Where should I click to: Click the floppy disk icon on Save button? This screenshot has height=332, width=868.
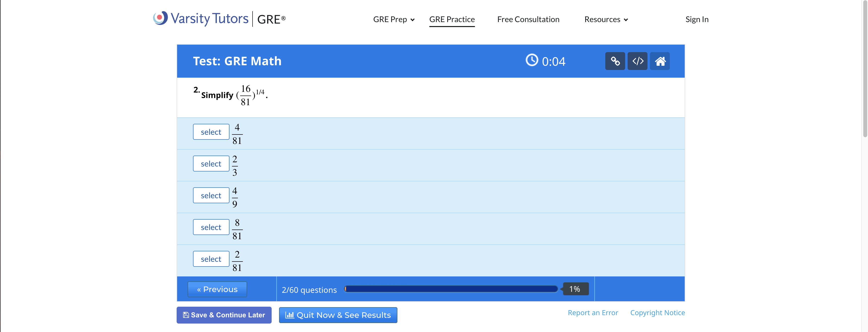(x=186, y=315)
